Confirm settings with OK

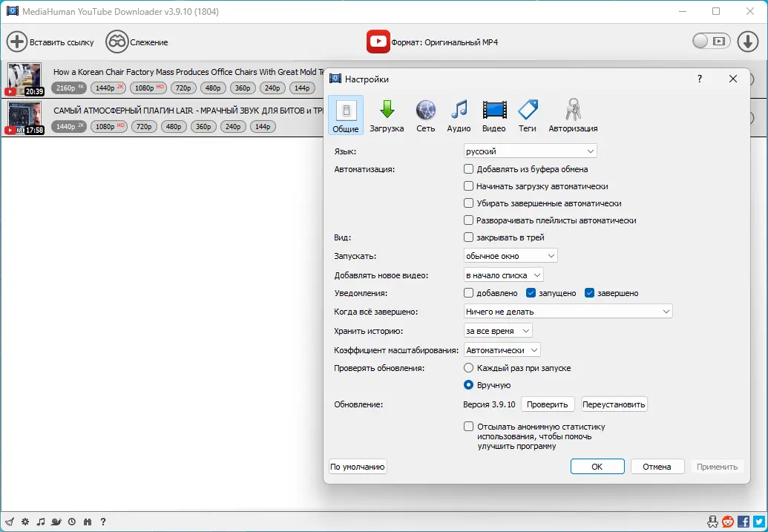click(x=597, y=467)
